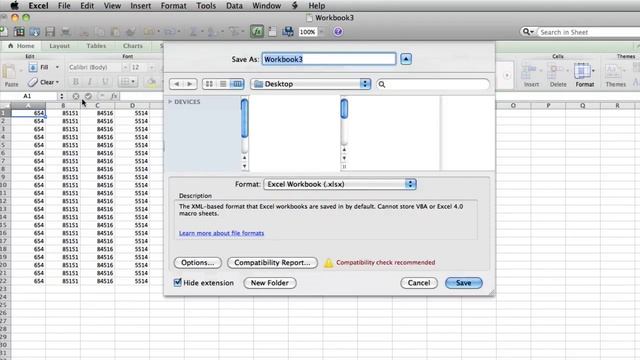
Task: Expand the DEVICES sidebar section
Action: [x=170, y=102]
